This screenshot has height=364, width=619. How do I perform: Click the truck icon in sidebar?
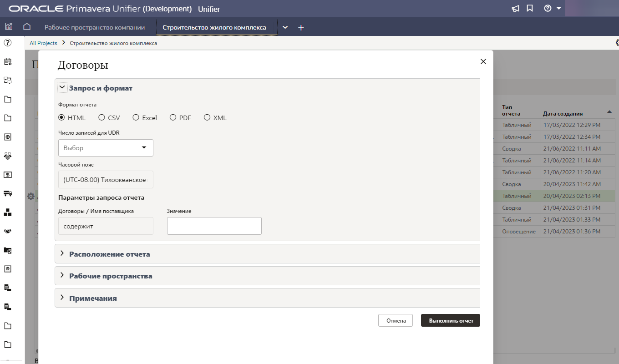8,193
